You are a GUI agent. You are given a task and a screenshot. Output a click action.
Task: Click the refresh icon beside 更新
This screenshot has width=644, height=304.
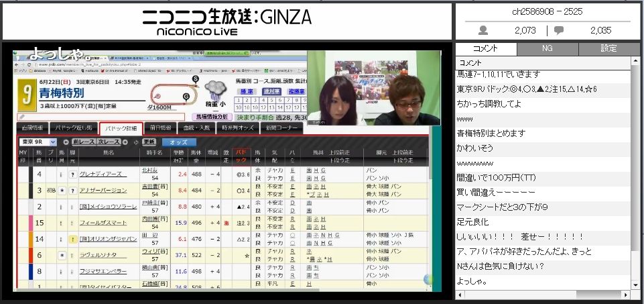(136, 142)
